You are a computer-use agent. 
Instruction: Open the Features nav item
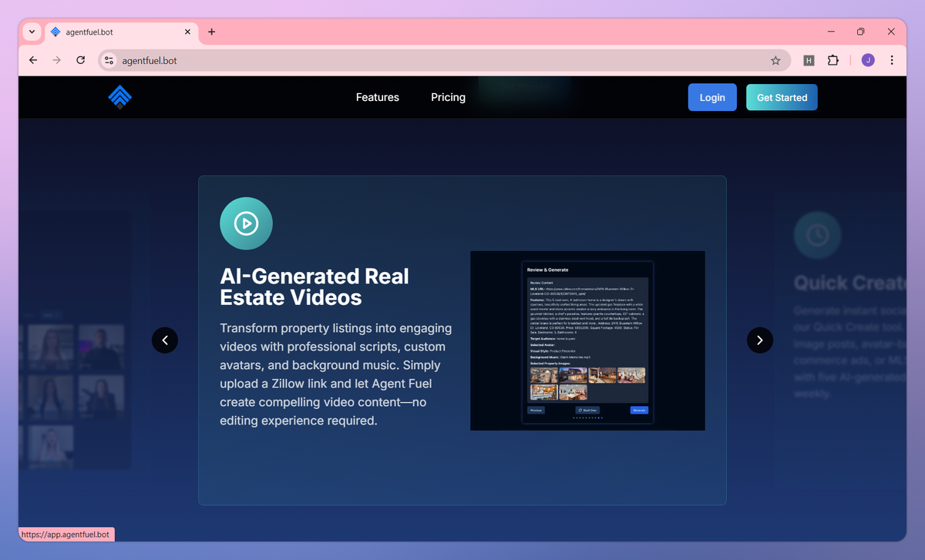[x=378, y=97]
